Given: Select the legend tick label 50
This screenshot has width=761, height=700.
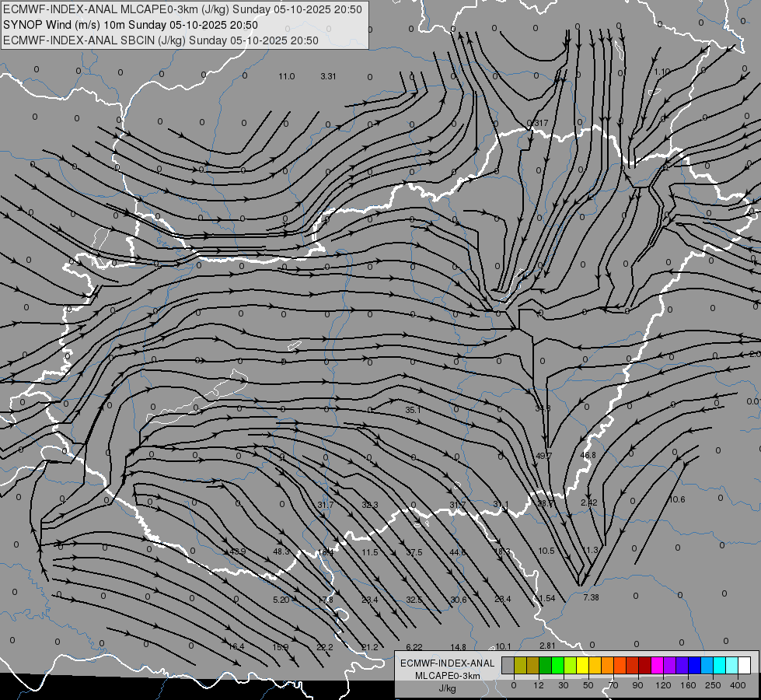Looking at the screenshot, I should pos(588,685).
